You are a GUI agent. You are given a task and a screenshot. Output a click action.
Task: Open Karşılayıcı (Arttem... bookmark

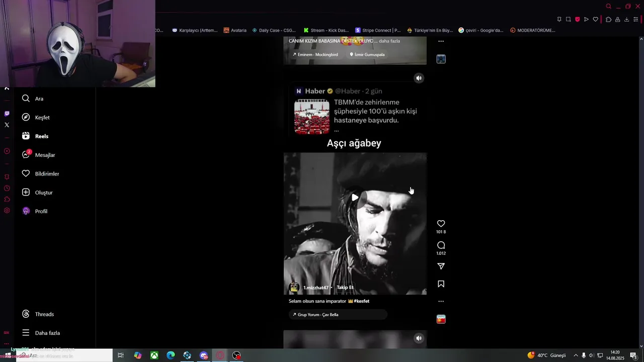pyautogui.click(x=195, y=30)
